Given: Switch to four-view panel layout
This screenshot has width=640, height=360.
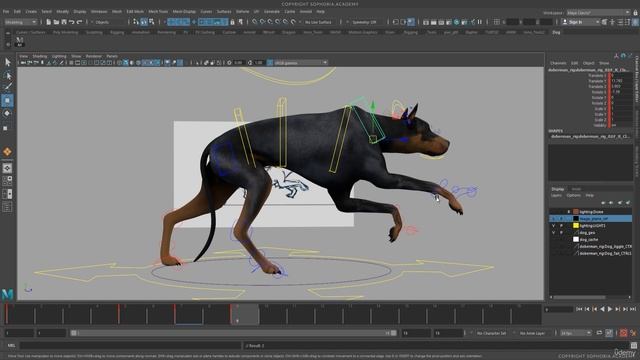Looking at the screenshot, I should click(x=7, y=181).
